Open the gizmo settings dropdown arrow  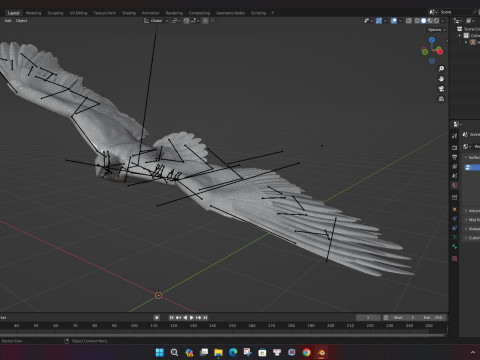(x=385, y=21)
